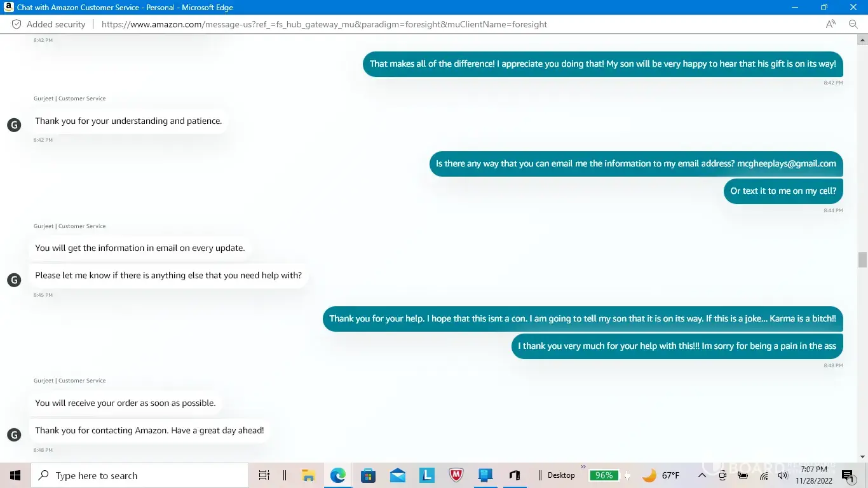This screenshot has height=488, width=868.
Task: Click the battery 96% indicator
Action: 604,475
